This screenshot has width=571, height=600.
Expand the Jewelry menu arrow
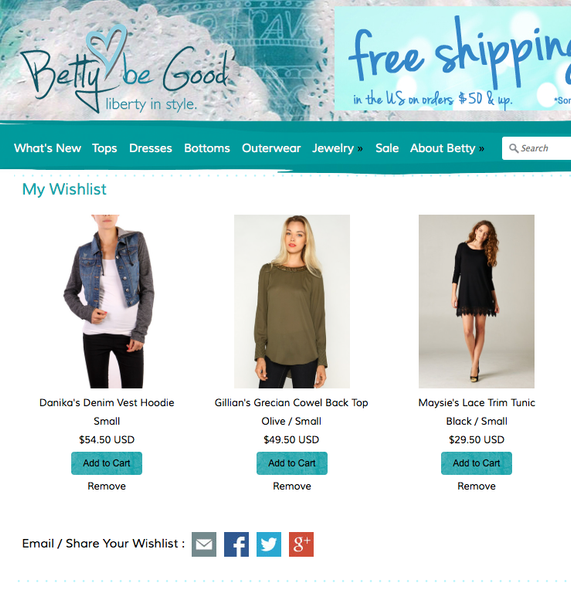pos(360,148)
